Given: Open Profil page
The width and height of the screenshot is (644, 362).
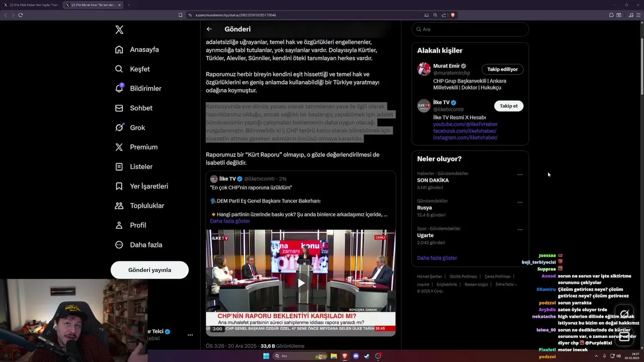Looking at the screenshot, I should click(130, 225).
